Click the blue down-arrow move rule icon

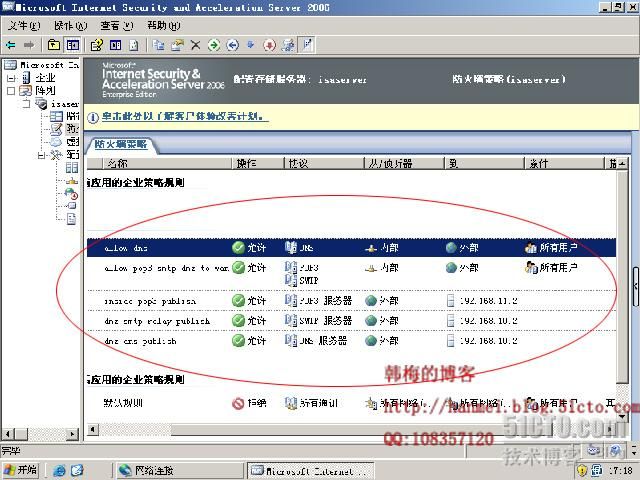pos(251,45)
